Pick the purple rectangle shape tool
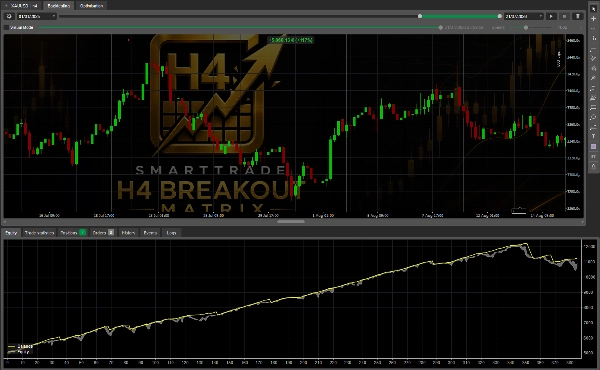The width and height of the screenshot is (600, 370). (593, 147)
